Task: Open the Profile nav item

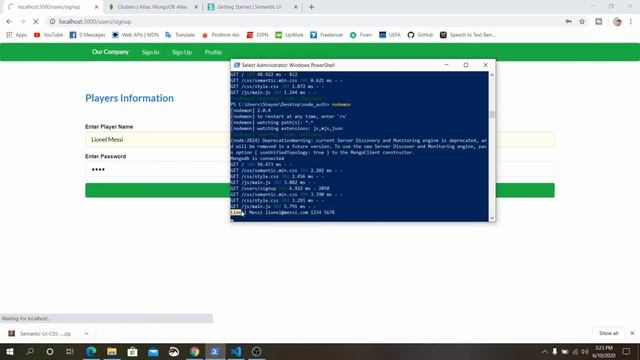Action: 213,52
